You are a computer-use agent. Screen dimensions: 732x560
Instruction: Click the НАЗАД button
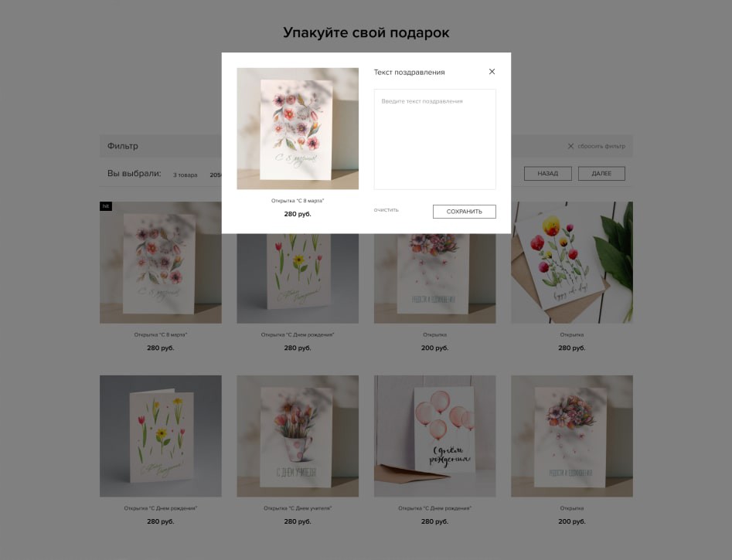[x=547, y=173]
